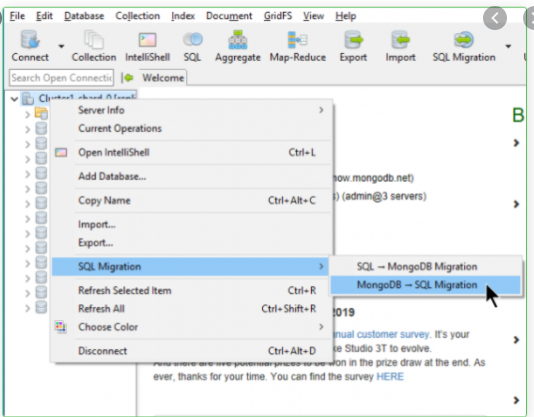Follow the annual customer survey link
The width and height of the screenshot is (534, 417).
(380, 334)
